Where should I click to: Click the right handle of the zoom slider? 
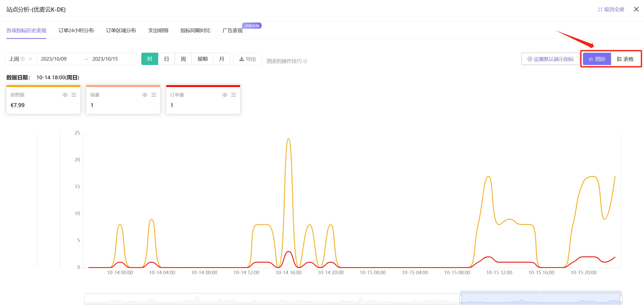tap(621, 299)
